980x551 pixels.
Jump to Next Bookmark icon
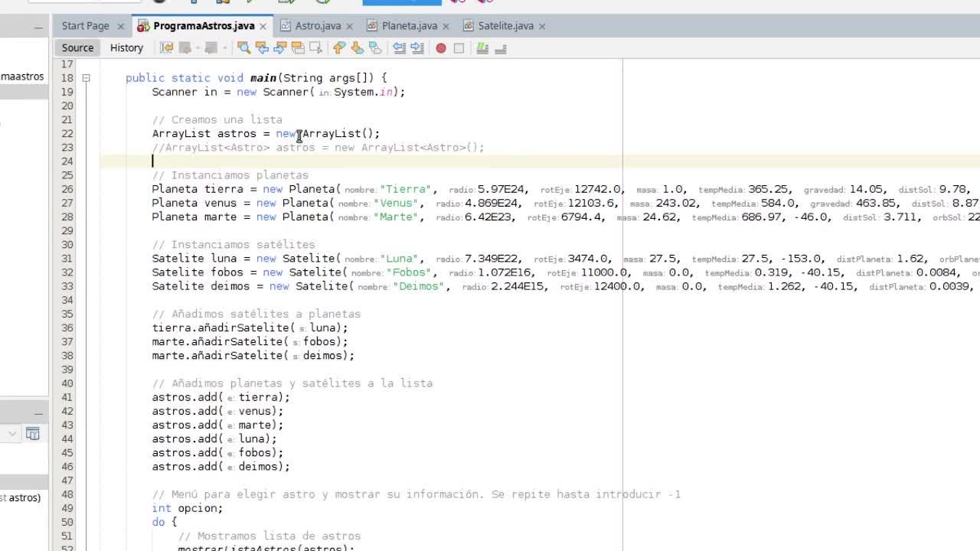357,48
